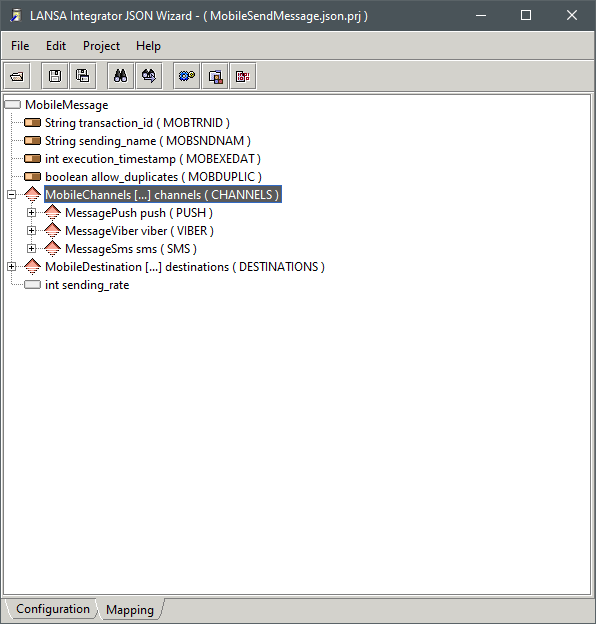This screenshot has height=624, width=596.
Task: Click the LANSA app icon in title bar
Action: (16, 16)
